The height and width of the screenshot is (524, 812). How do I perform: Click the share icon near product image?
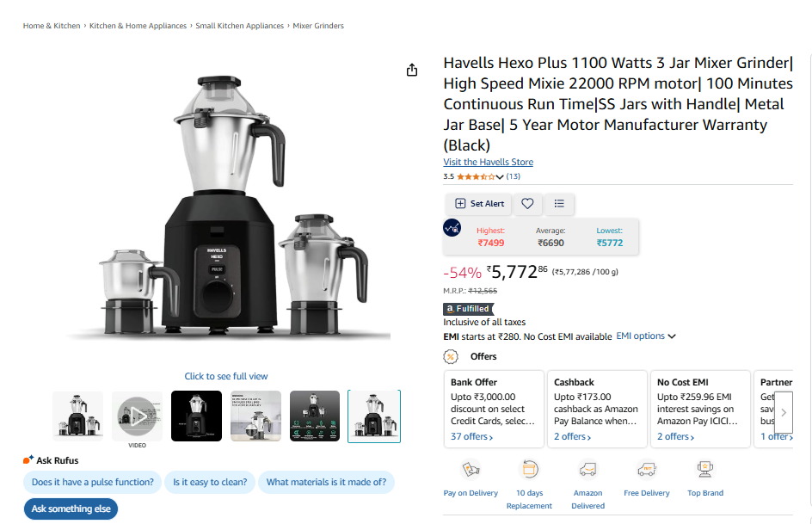coord(412,70)
